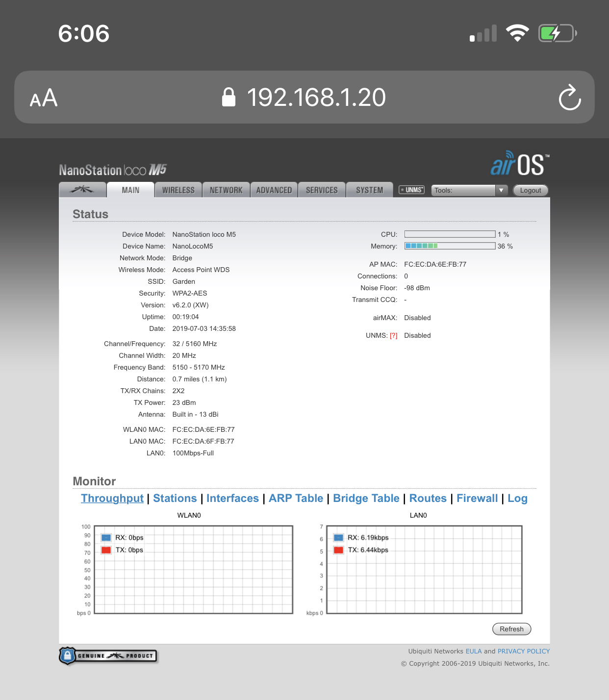View the ARP Table
This screenshot has width=609, height=700.
(x=296, y=499)
